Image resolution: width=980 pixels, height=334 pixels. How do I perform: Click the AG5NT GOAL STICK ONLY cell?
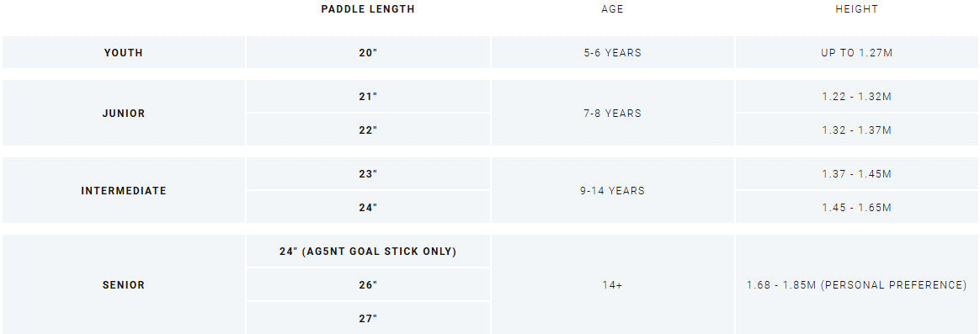pos(368,251)
